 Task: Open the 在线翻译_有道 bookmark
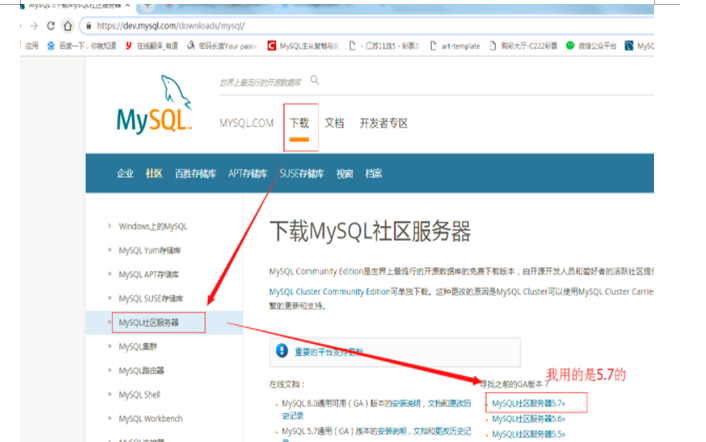(151, 46)
